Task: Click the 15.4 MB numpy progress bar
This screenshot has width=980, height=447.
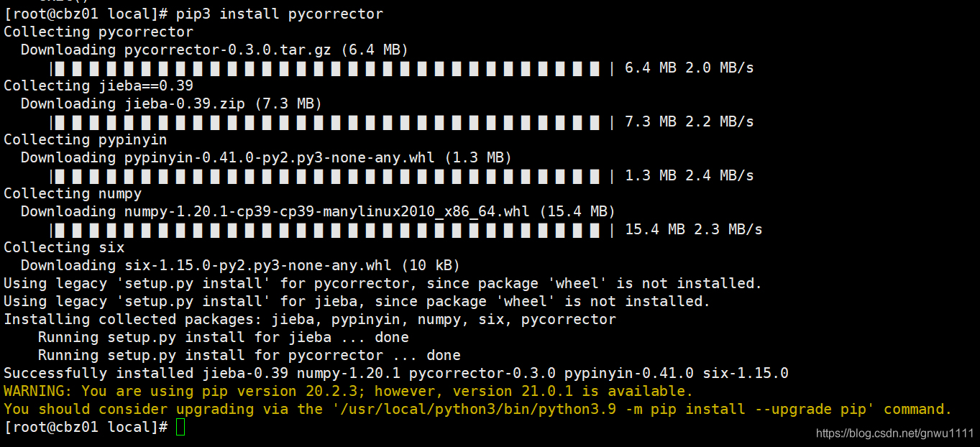Action: click(x=324, y=229)
